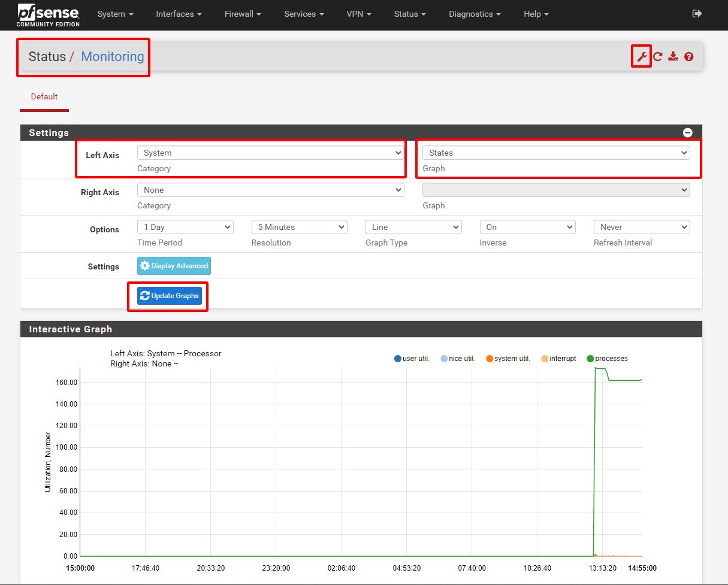The width and height of the screenshot is (728, 585).
Task: Open the Diagnostics menu
Action: [475, 14]
